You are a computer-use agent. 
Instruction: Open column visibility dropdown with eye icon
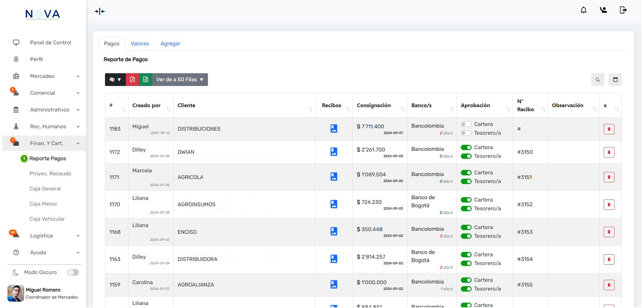115,80
